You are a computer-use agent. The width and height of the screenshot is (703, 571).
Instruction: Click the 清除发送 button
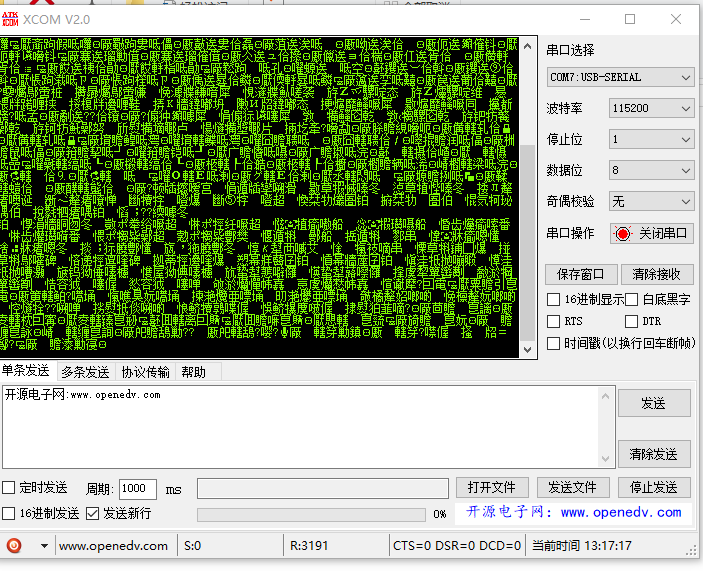[x=654, y=454]
